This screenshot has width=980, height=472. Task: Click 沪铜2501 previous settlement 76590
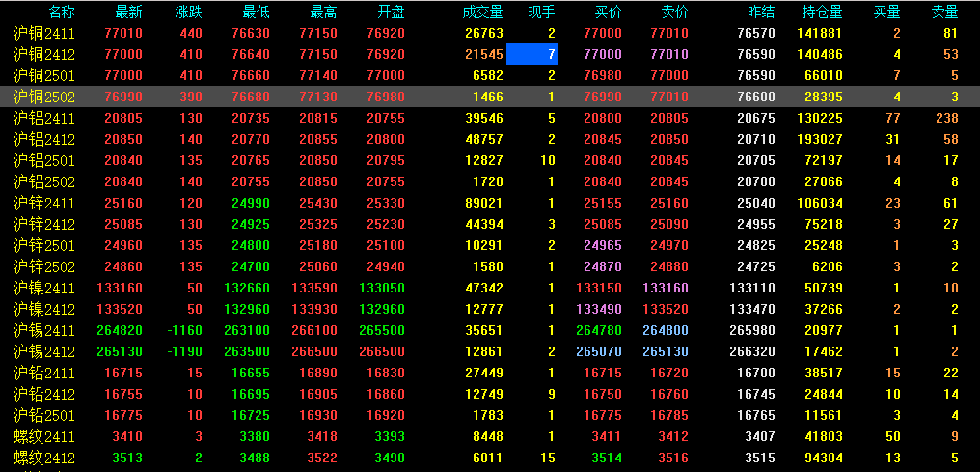point(756,75)
